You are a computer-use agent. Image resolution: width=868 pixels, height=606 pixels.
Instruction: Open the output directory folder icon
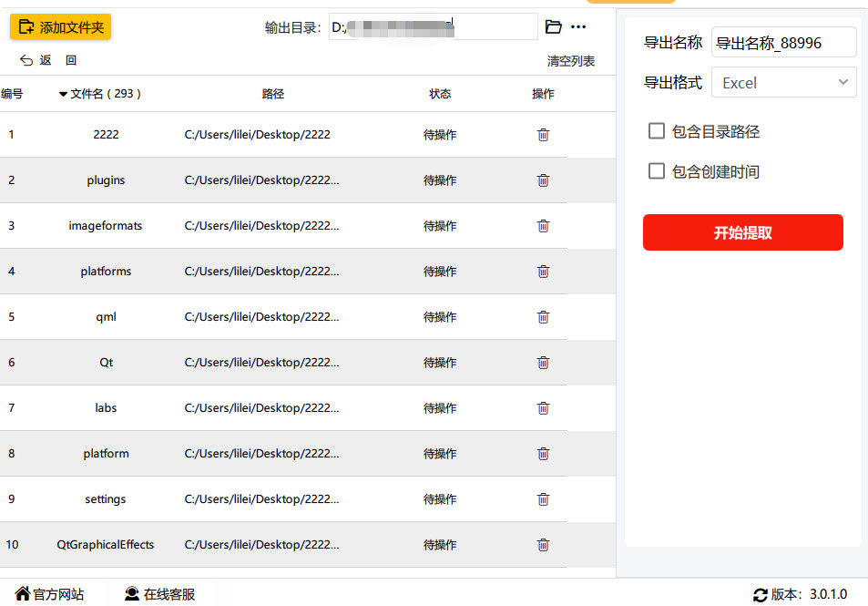point(553,26)
